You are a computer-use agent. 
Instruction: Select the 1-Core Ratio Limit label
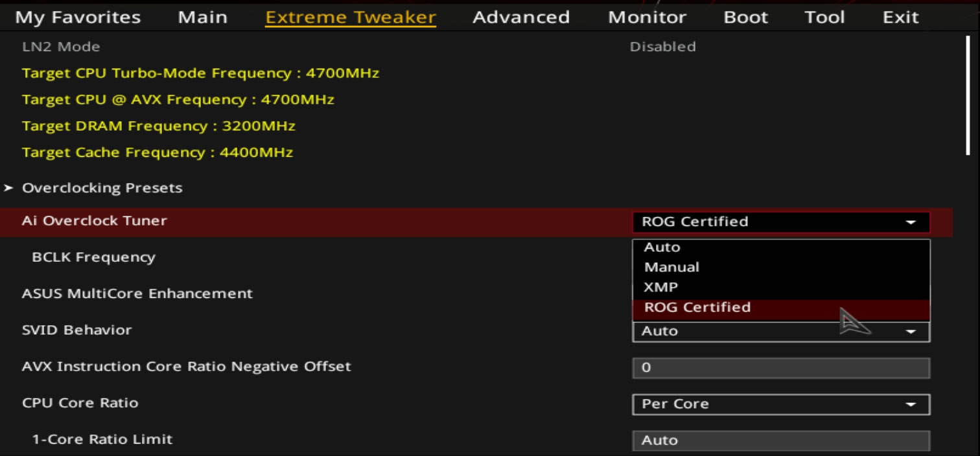point(102,439)
